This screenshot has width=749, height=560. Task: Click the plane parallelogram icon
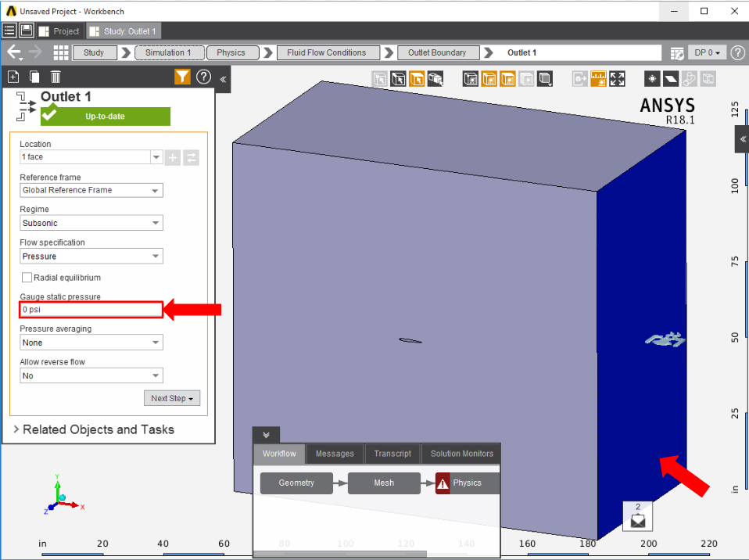[671, 79]
